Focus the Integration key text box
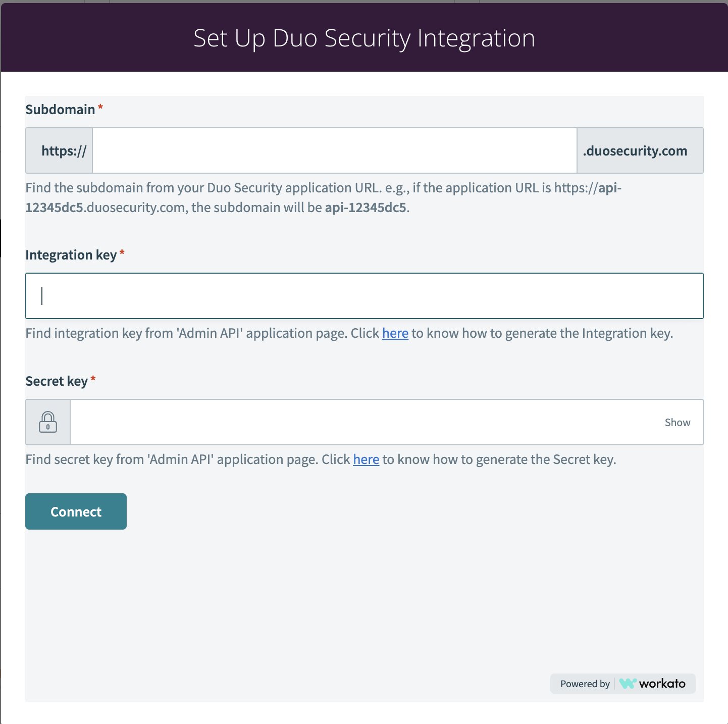This screenshot has width=728, height=724. 364,296
